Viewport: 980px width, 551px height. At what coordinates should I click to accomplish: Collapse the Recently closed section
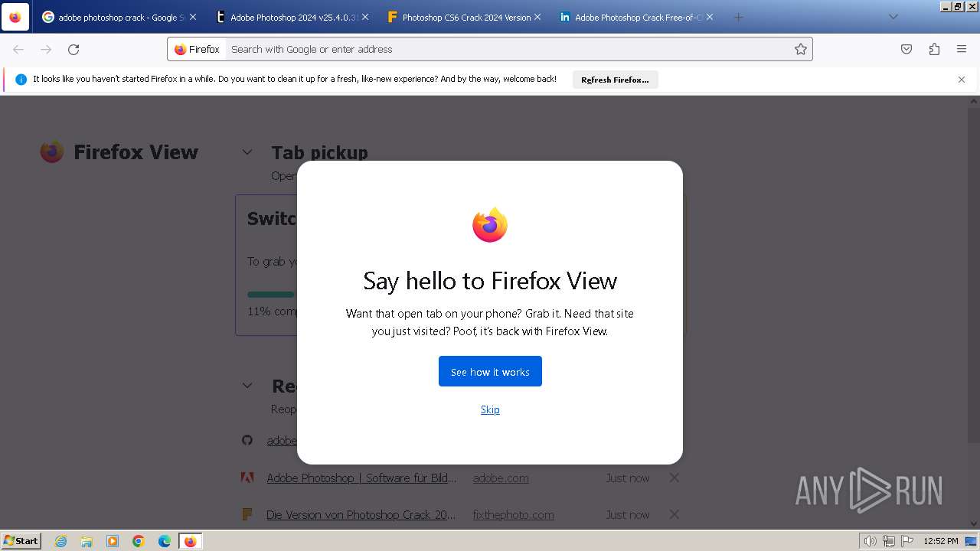tap(247, 386)
